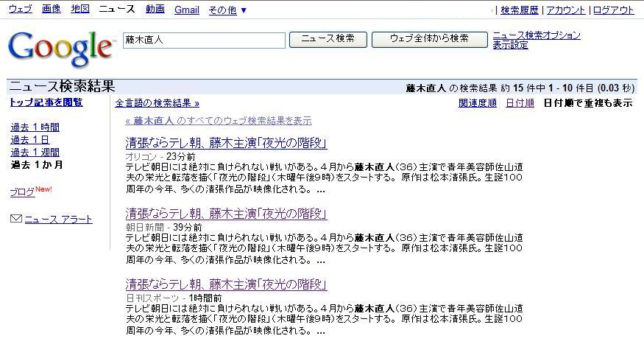This screenshot has width=644, height=347.
Task: Open ニュース検索オプション link
Action: (537, 35)
